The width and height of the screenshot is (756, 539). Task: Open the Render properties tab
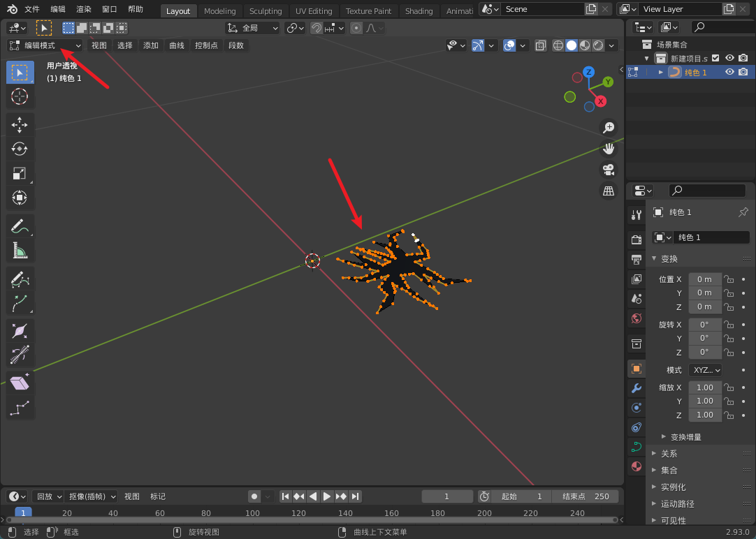[637, 239]
